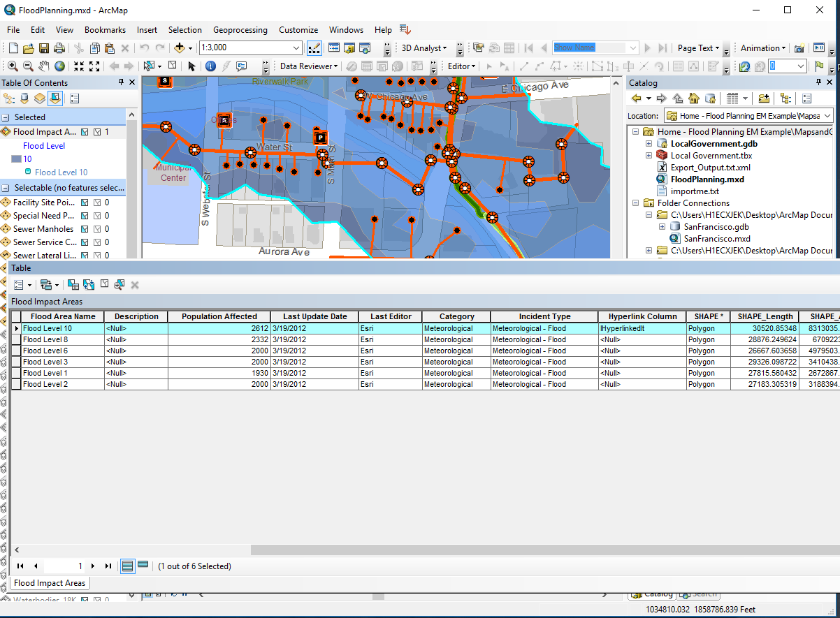
Task: Open the Geoprocessing menu
Action: [x=240, y=30]
